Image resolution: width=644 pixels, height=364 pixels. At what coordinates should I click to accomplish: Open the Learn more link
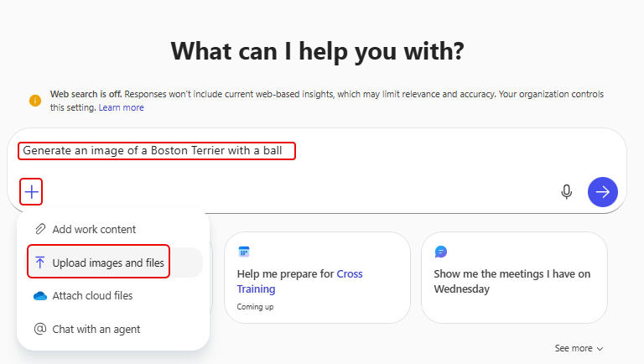121,107
